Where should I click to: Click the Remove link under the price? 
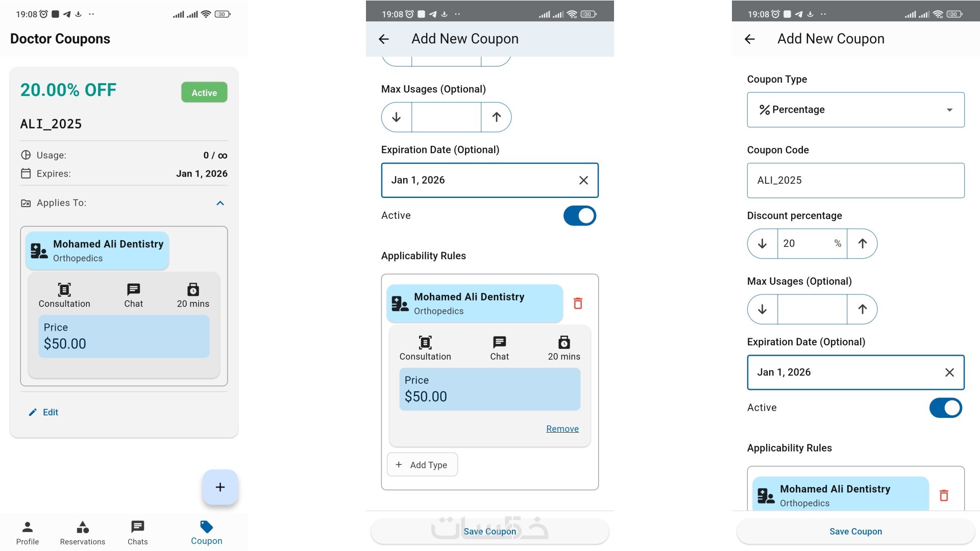562,429
